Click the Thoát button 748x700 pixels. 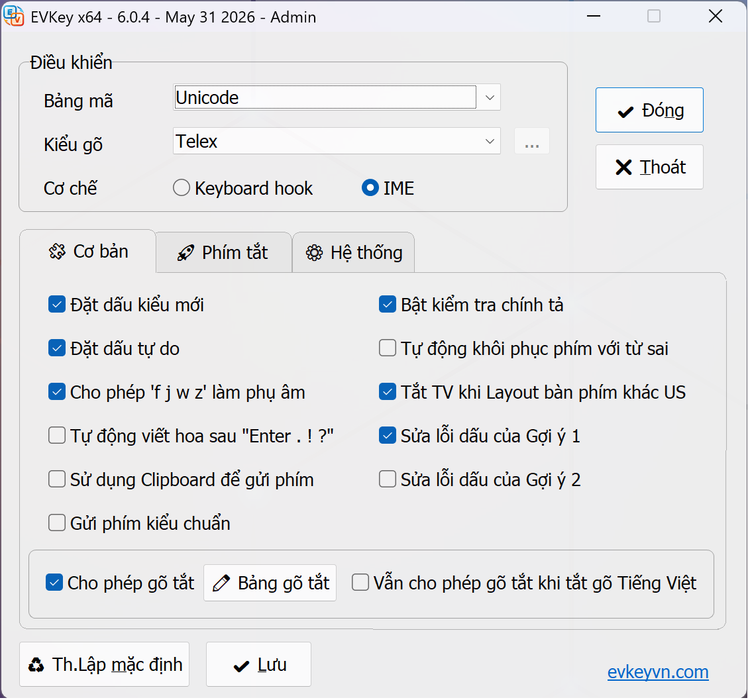(649, 168)
